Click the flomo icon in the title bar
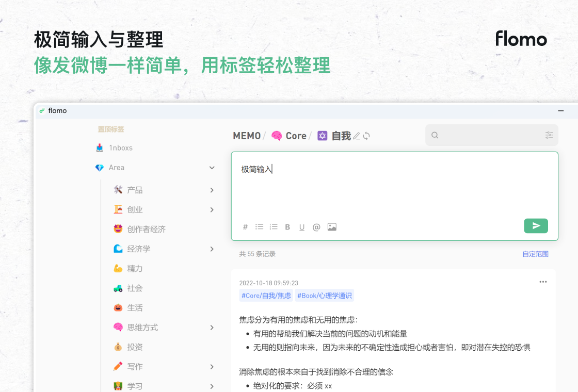Image resolution: width=578 pixels, height=392 pixels. [x=42, y=110]
